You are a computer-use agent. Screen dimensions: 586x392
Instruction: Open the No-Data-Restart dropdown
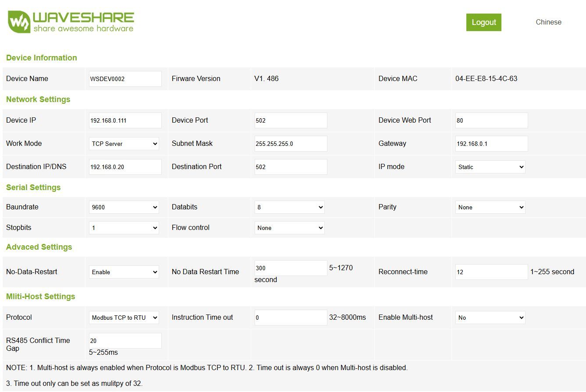pyautogui.click(x=124, y=272)
